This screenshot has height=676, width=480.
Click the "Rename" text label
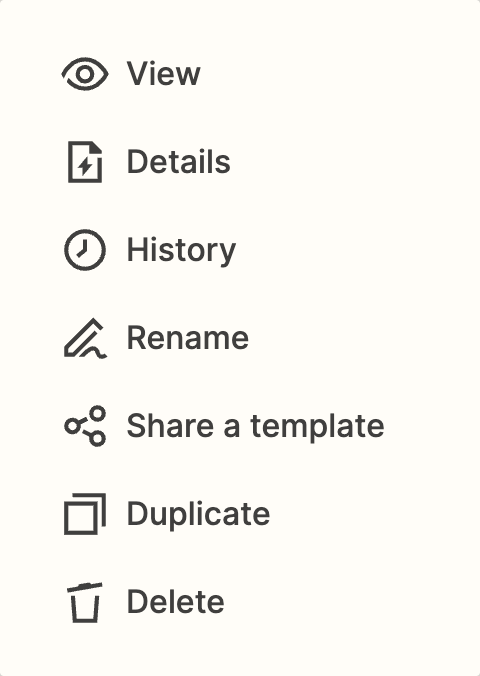[188, 338]
